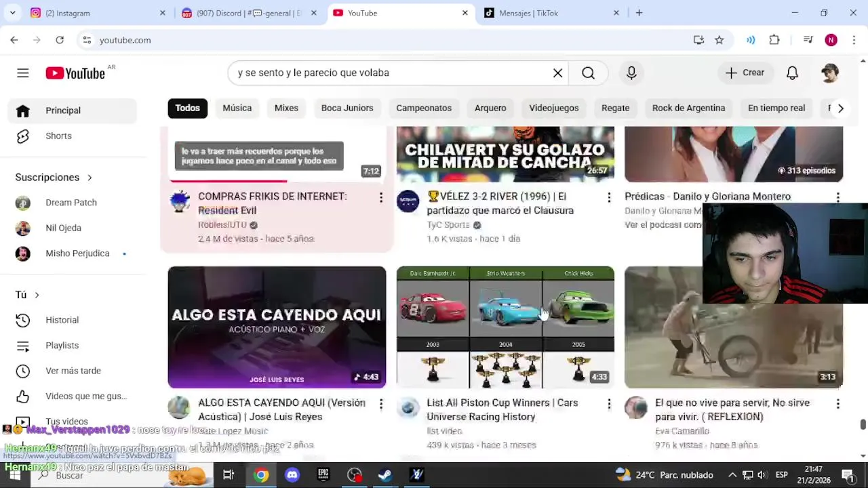Click the magnifier search button

tap(588, 73)
